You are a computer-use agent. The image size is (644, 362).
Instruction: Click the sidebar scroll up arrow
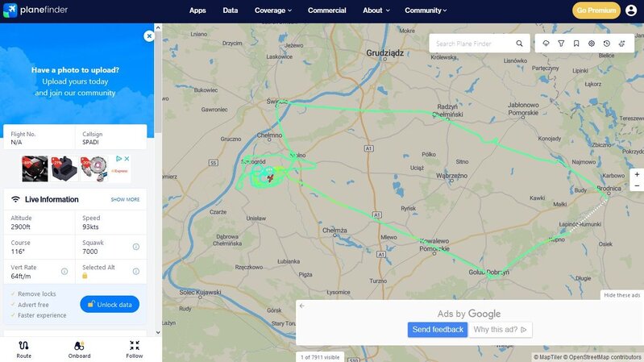pos(158,28)
